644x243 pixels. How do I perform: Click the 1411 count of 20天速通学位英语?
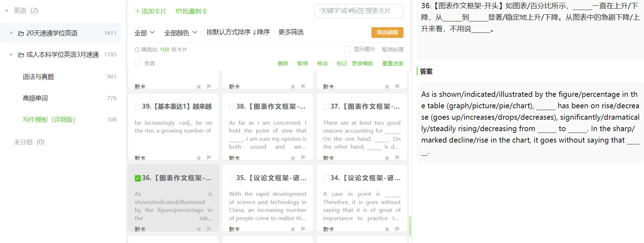[110, 33]
